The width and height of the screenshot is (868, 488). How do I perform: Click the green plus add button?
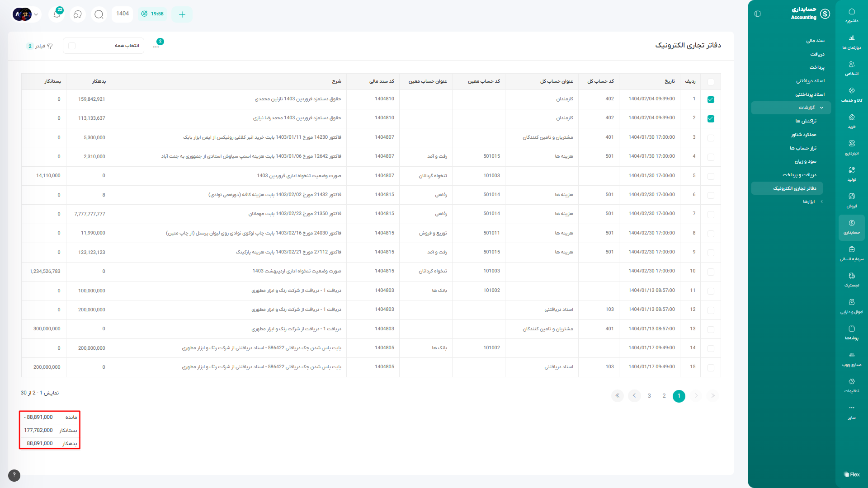(182, 14)
